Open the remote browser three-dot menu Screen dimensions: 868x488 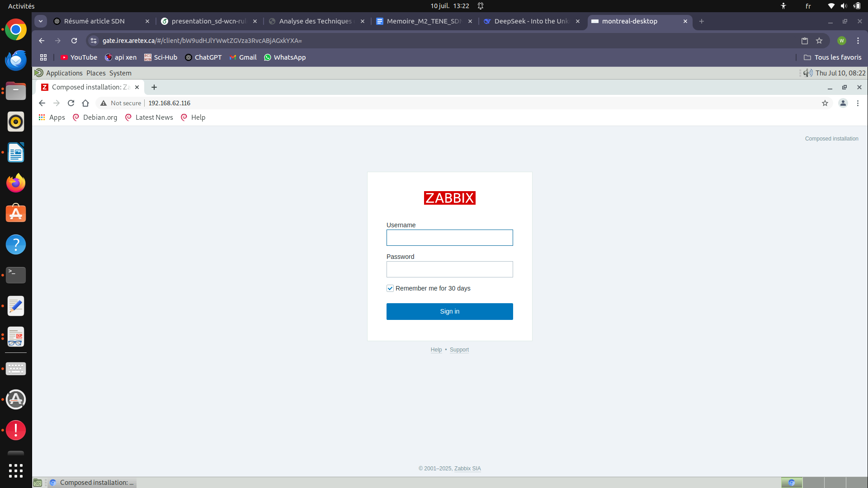click(x=858, y=103)
